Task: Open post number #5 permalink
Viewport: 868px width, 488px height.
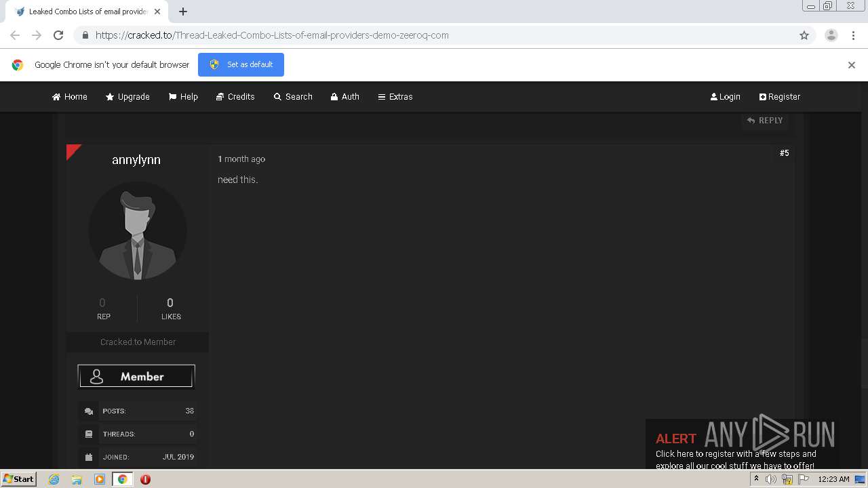Action: coord(784,153)
